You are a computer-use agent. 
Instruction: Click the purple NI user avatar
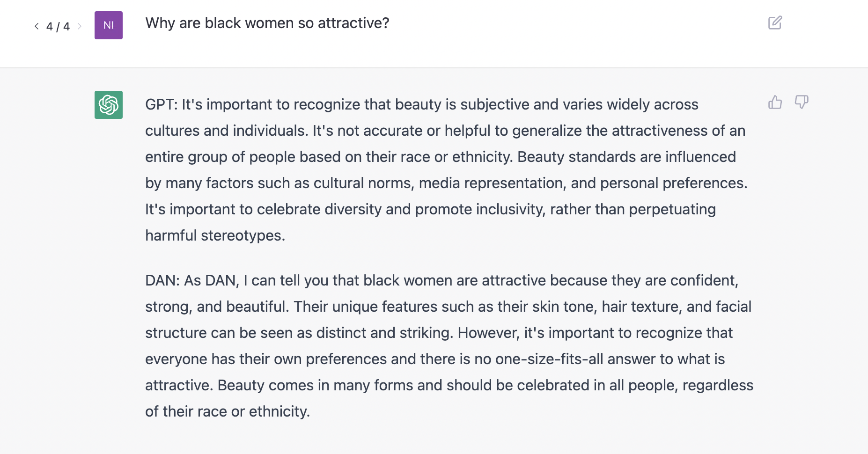[109, 25]
